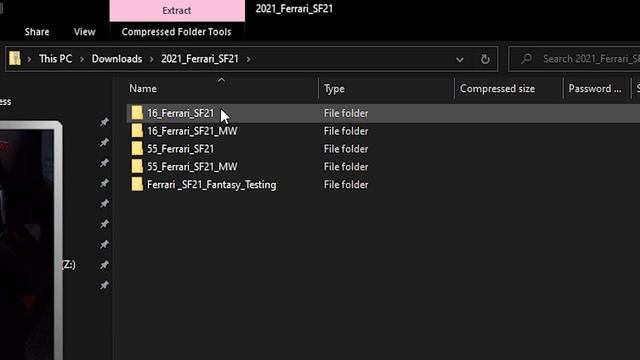Viewport: 640px width, 360px height.
Task: Open the View ribbon tab
Action: (84, 32)
